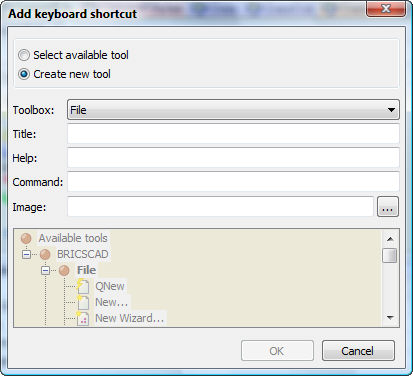The height and width of the screenshot is (376, 413).
Task: Select the 'New Wizard...' tree entry text
Action: click(129, 318)
